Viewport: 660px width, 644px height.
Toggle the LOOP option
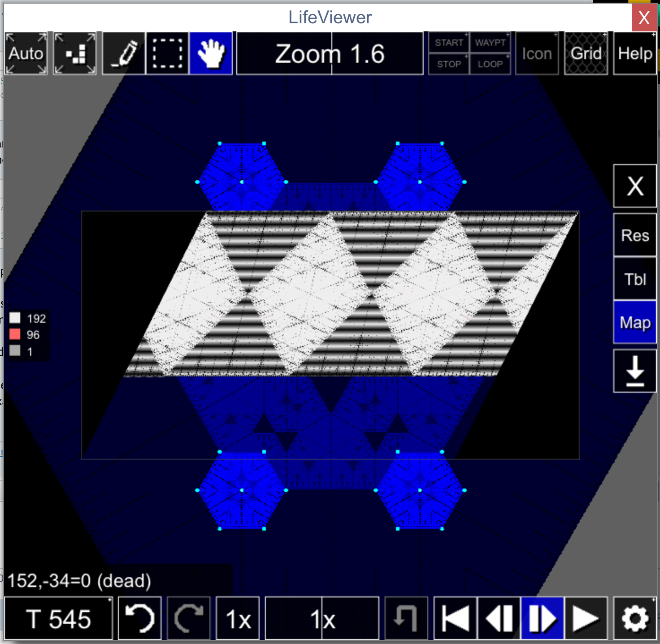[490, 64]
